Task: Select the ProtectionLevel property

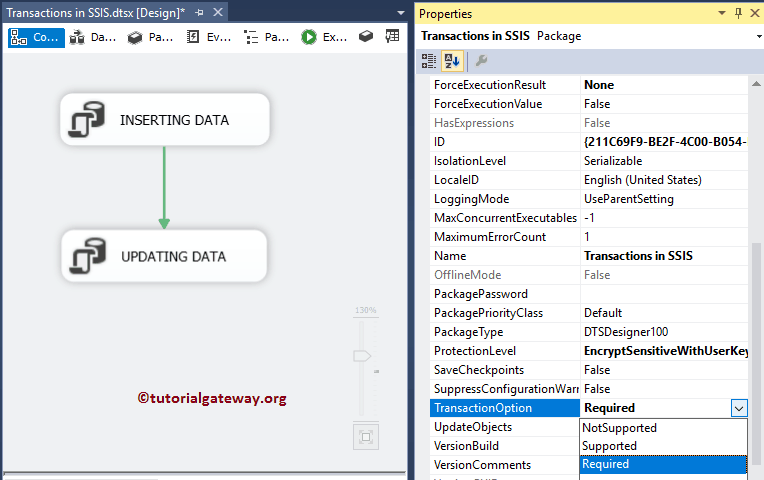Action: (x=505, y=351)
